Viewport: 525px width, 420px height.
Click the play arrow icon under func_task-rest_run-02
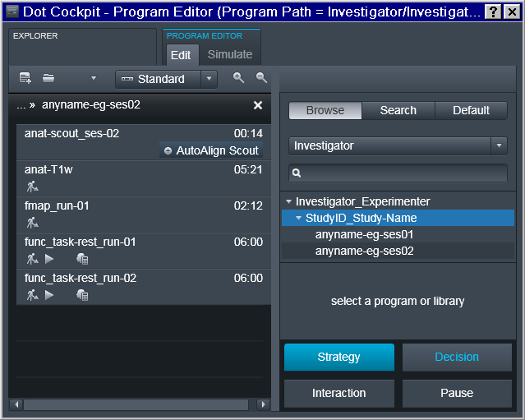49,295
